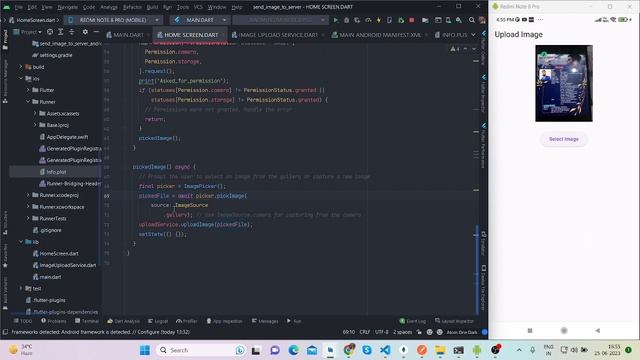The image size is (640, 360).
Task: Expand the build folder in project tree
Action: point(21,67)
